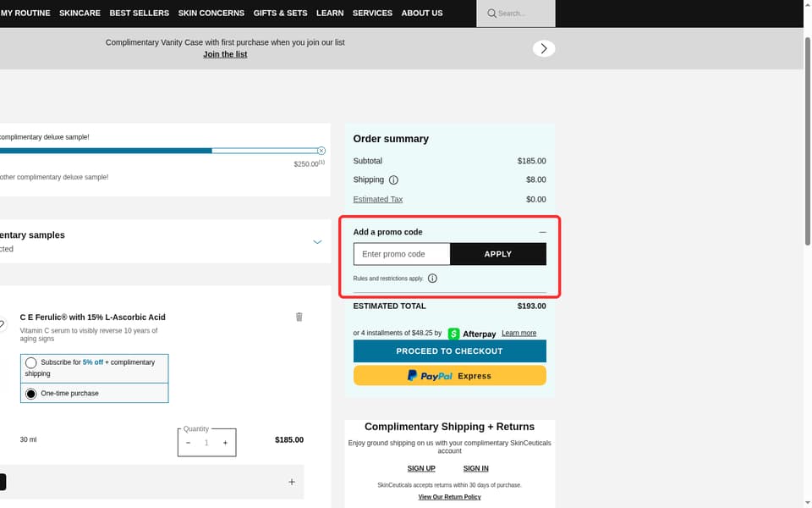Viewport: 812px width, 508px height.
Task: Click the 5% off highlighted text
Action: [x=93, y=362]
